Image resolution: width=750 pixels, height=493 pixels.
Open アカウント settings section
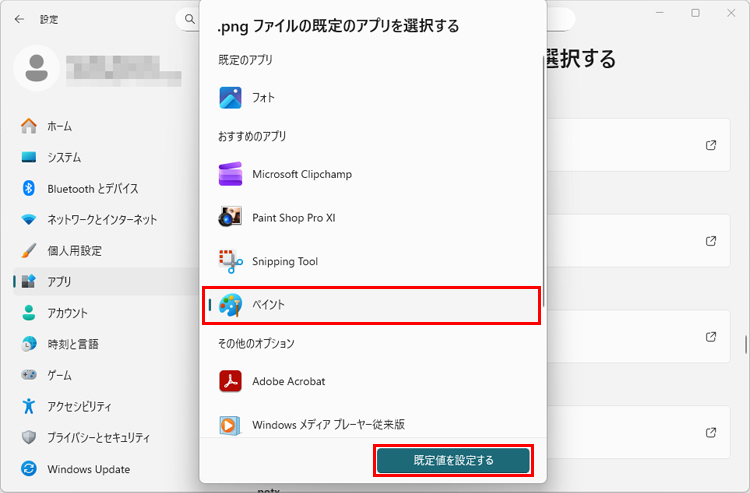point(67,313)
